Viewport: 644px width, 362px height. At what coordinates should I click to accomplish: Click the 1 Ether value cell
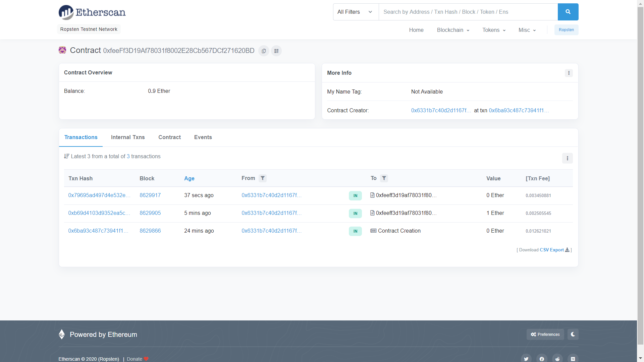tap(495, 213)
